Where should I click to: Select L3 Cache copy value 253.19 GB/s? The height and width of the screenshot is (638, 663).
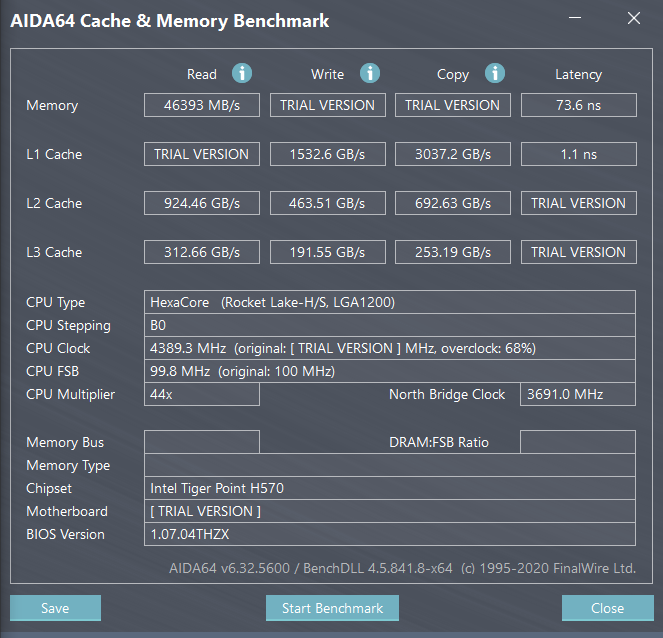click(453, 252)
